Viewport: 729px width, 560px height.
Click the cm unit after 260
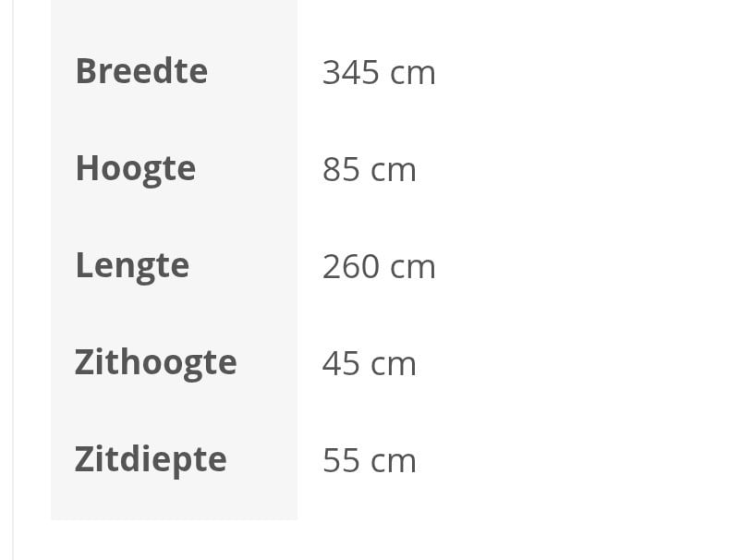coord(412,268)
